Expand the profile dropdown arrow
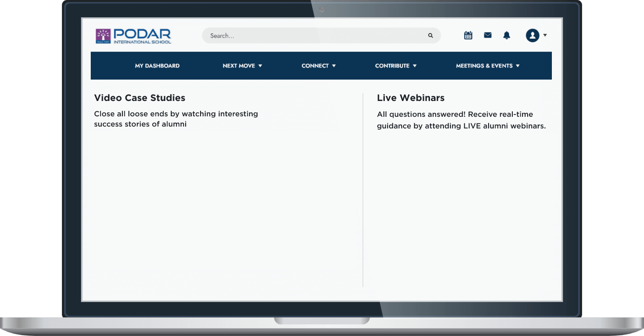 tap(545, 35)
